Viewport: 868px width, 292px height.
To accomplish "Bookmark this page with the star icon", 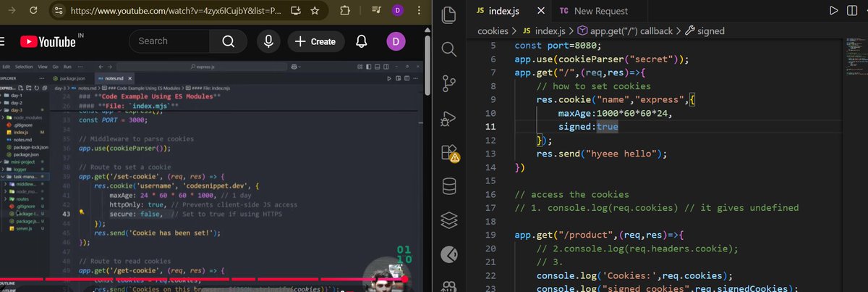I will pos(315,12).
